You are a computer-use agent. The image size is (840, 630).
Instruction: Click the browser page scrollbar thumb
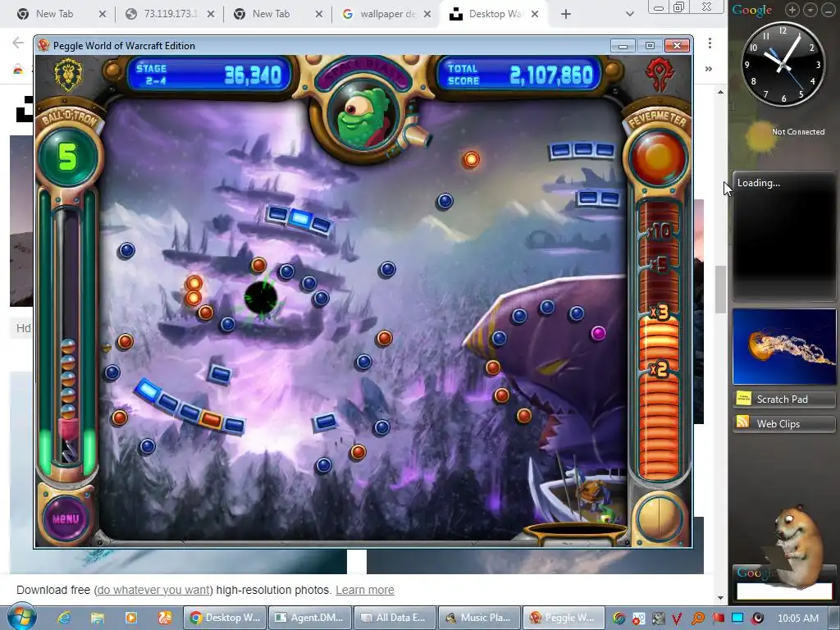720,290
